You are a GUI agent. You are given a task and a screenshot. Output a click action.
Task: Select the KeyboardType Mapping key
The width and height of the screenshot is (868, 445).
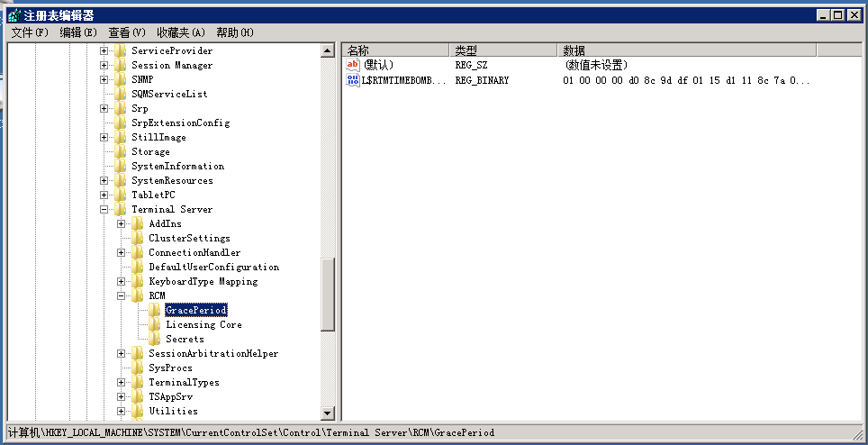pos(203,281)
